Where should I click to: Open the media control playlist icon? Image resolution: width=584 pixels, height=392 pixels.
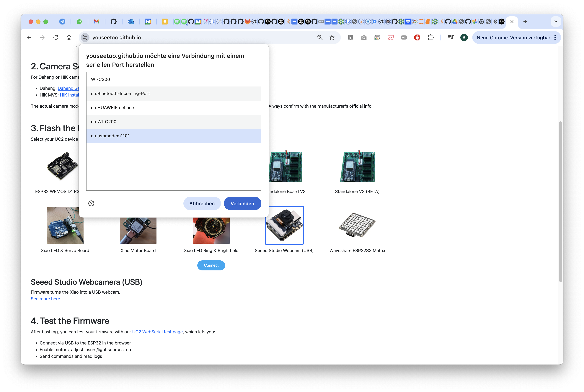(x=451, y=37)
